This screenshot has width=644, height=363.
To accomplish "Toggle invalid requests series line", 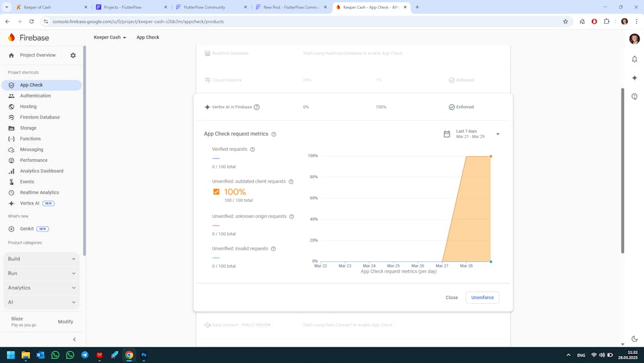I will [x=216, y=258].
